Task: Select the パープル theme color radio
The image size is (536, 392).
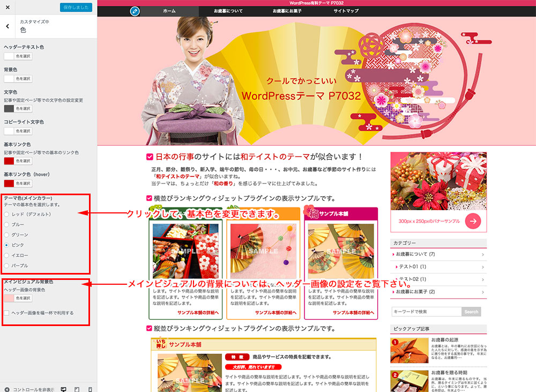Action: point(6,265)
